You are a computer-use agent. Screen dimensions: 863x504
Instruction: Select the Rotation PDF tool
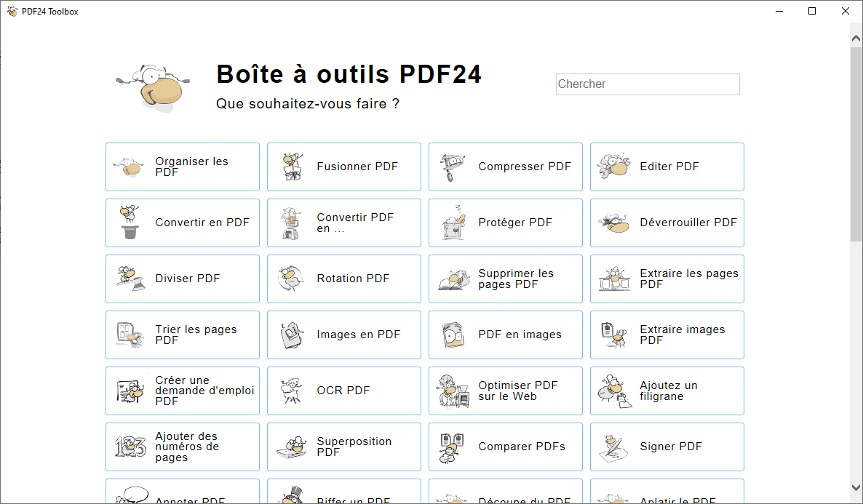[344, 279]
